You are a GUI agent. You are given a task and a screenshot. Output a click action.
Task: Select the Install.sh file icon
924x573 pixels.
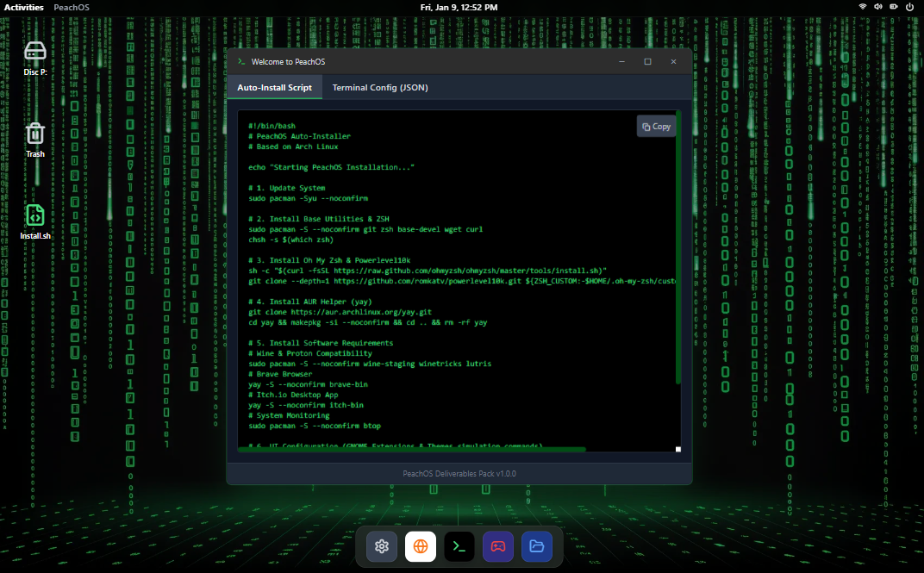(34, 221)
